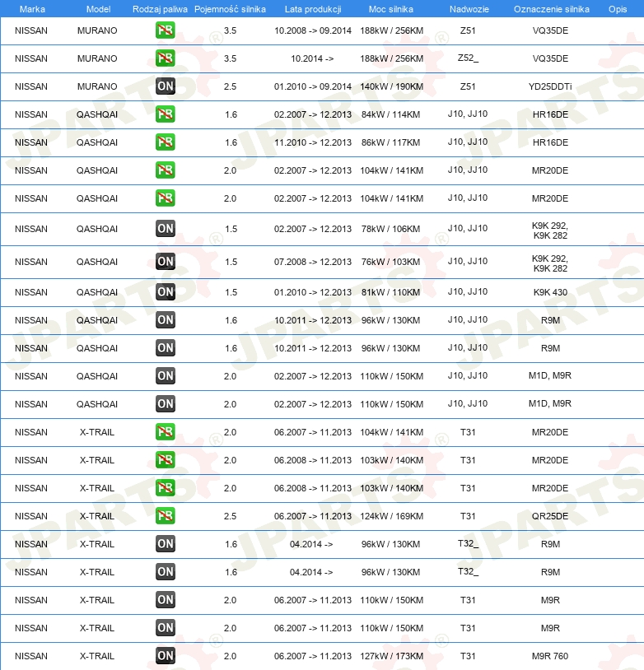
Task: Click the Marka column header
Action: 32,9
